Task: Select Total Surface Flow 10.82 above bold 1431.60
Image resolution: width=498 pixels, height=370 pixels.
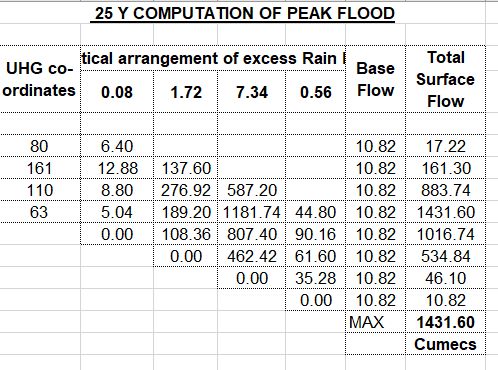Action: 446,300
